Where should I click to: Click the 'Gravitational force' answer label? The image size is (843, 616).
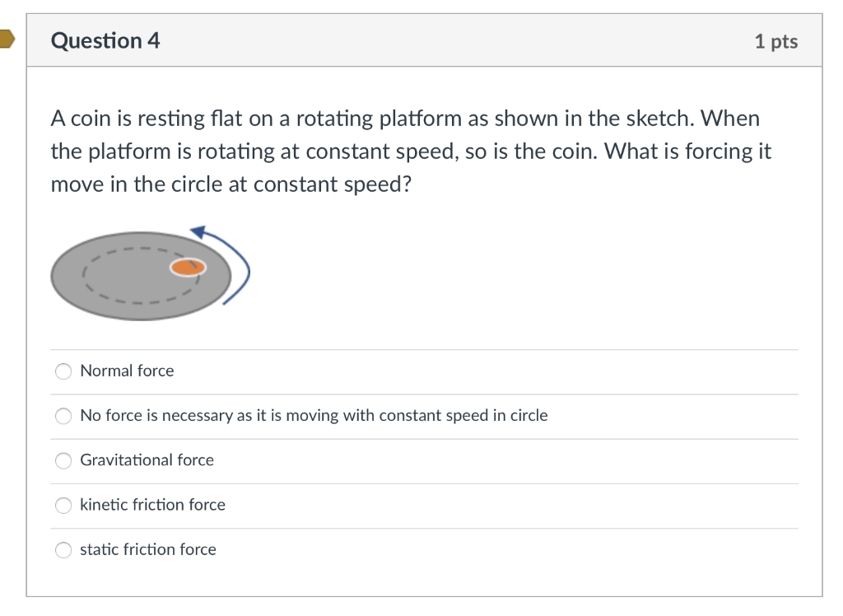147,460
